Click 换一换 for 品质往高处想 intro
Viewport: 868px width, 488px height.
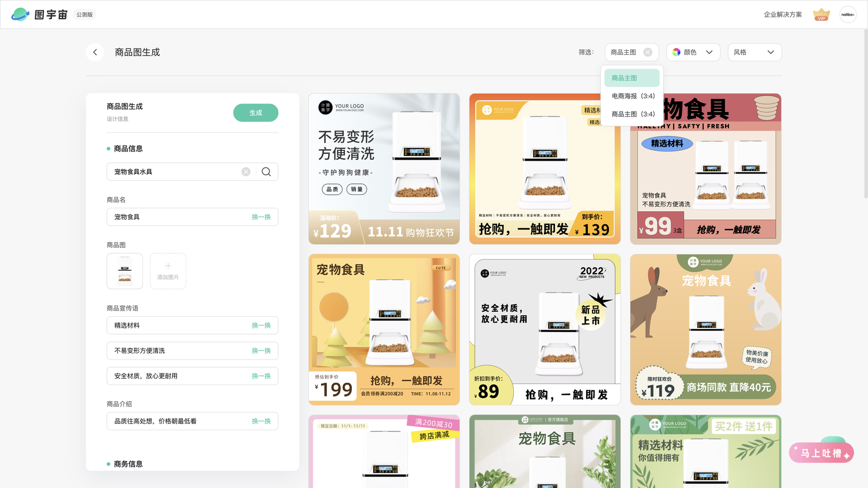261,421
